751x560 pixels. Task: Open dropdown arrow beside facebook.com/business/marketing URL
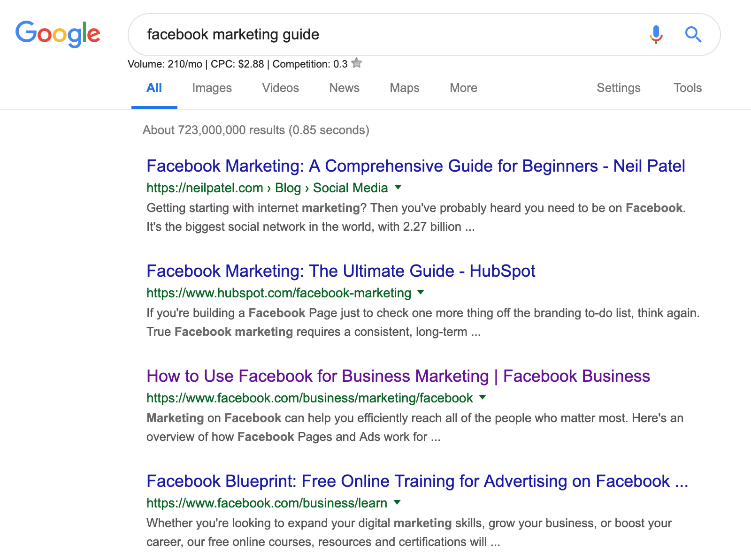pos(483,397)
